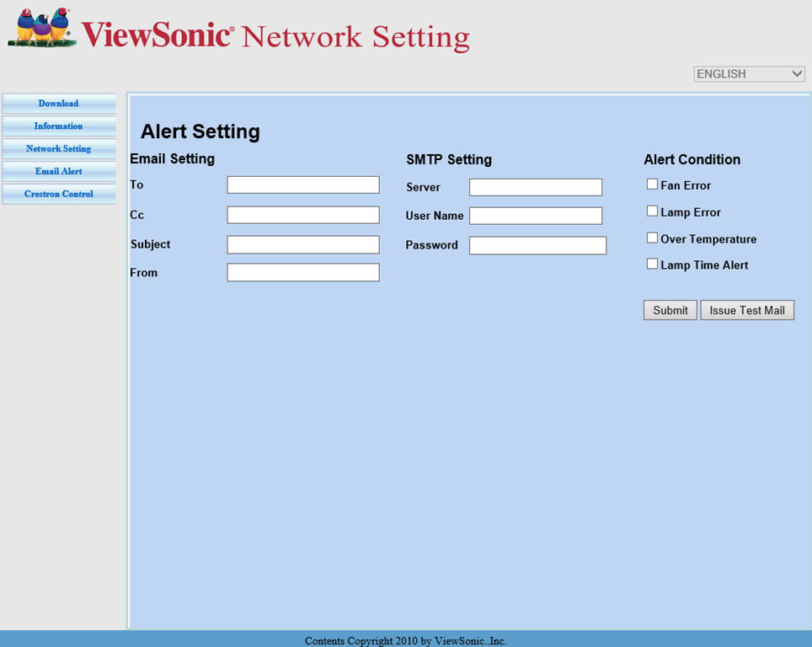Image resolution: width=812 pixels, height=647 pixels.
Task: Click the SMTP User Name field
Action: coord(536,216)
